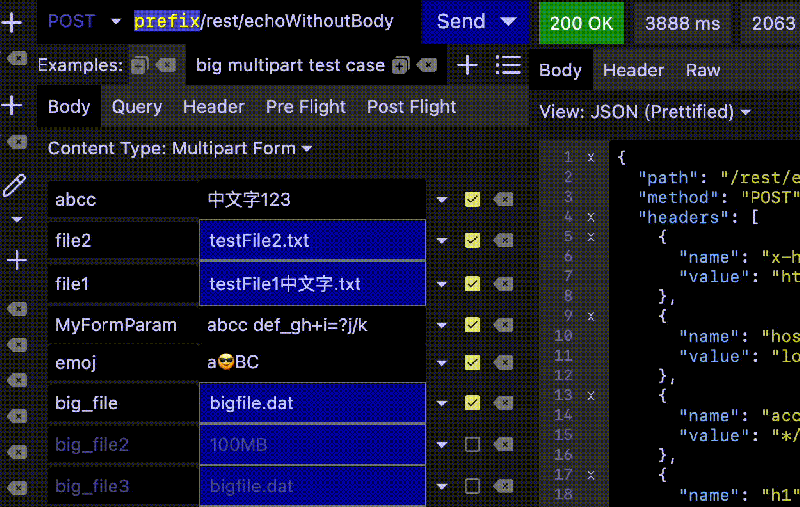Open the Post Flight tab
800x507 pixels.
coord(411,107)
